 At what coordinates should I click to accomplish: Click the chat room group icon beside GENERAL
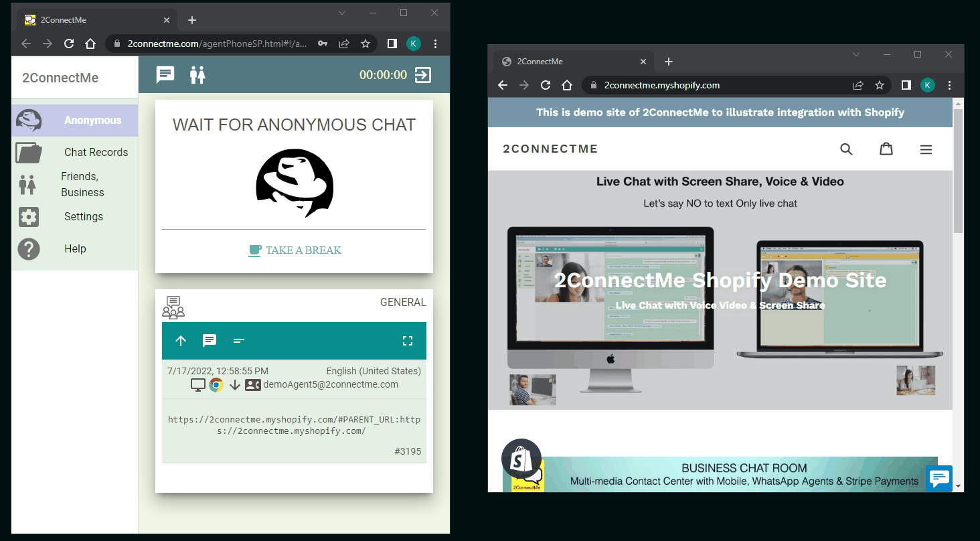(173, 307)
